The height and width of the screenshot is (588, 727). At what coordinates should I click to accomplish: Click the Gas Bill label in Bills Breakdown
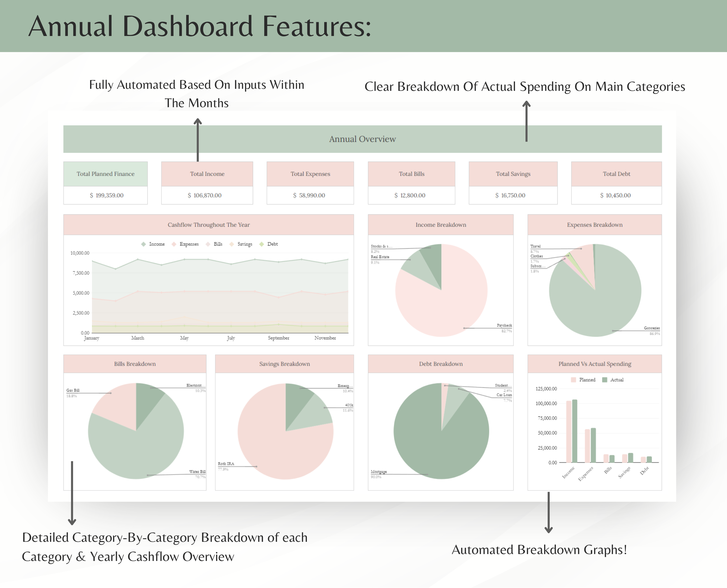(73, 390)
